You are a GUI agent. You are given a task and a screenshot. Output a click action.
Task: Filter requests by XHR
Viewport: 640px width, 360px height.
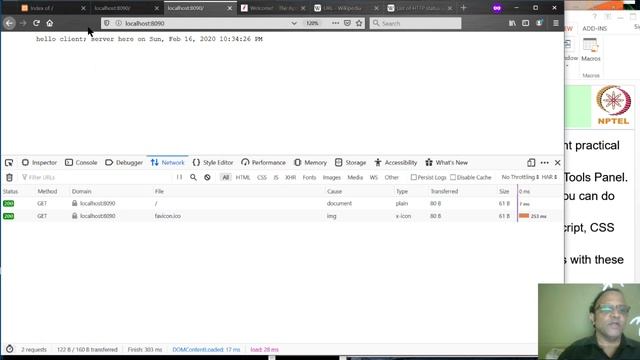coord(291,177)
